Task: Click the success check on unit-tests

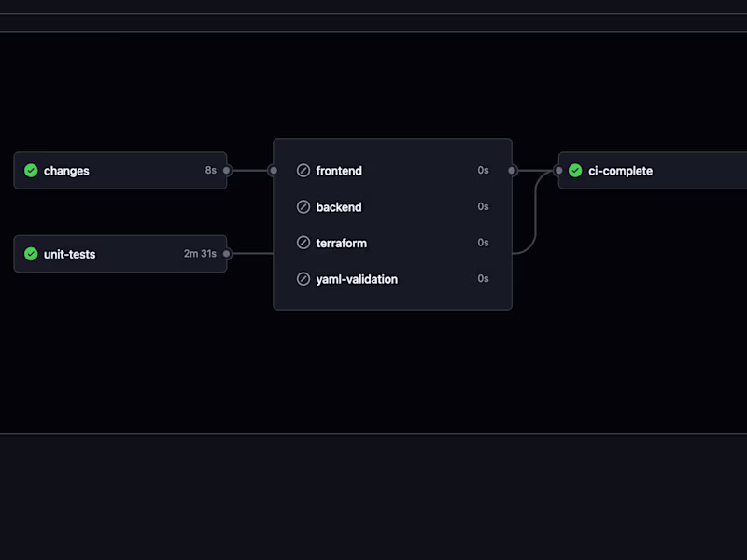Action: pyautogui.click(x=30, y=254)
